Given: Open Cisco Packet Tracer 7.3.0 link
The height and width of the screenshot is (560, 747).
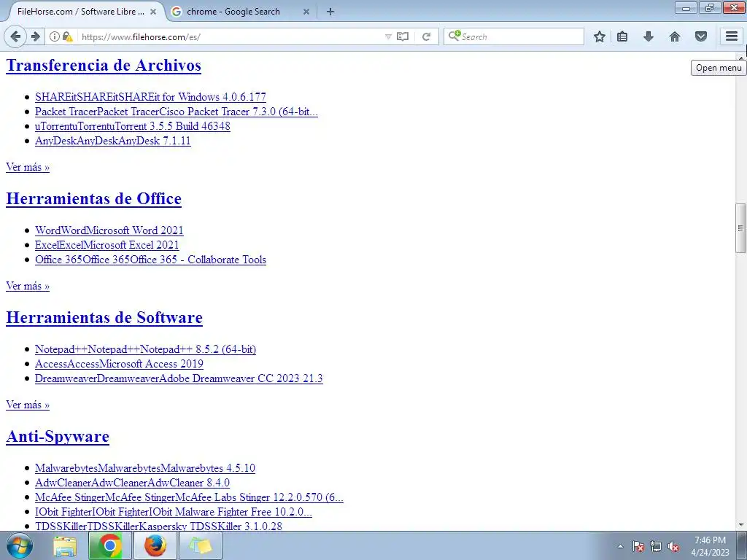Looking at the screenshot, I should tap(177, 112).
